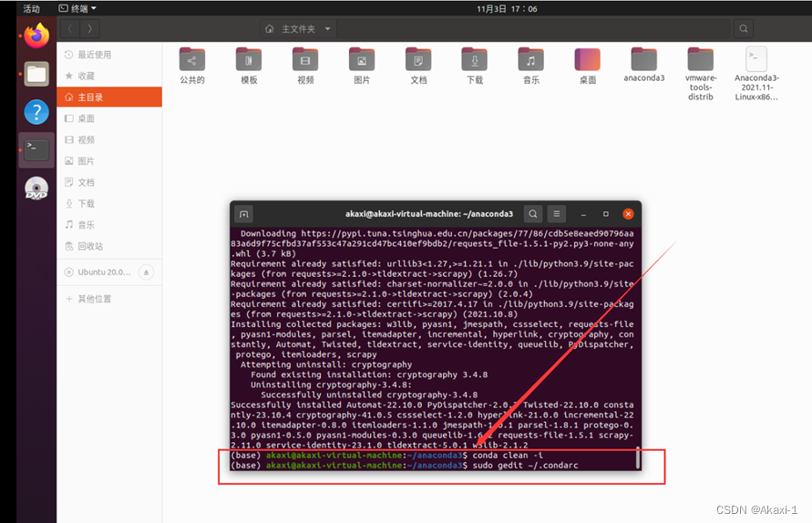
Task: Select 文档 in the sidebar
Action: coord(109,182)
